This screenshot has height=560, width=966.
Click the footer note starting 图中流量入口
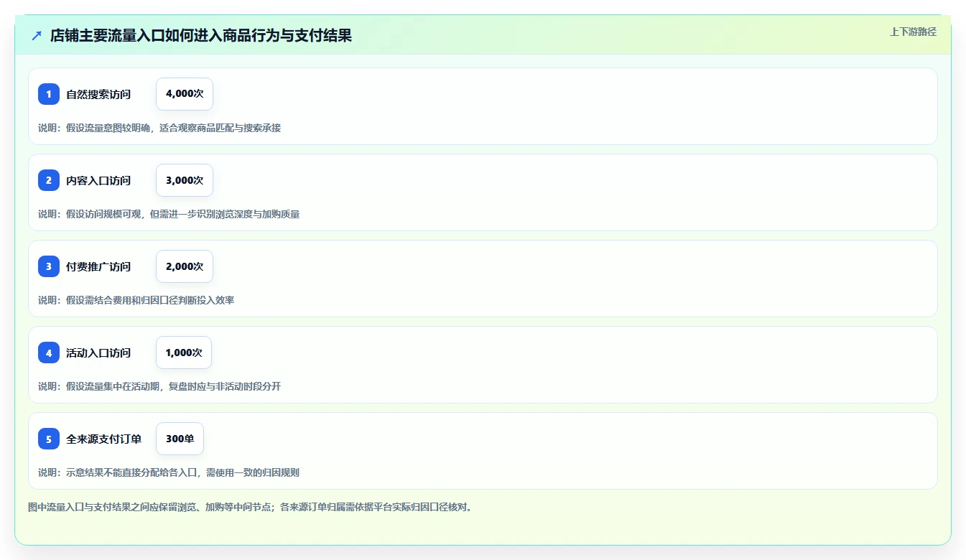pos(250,507)
